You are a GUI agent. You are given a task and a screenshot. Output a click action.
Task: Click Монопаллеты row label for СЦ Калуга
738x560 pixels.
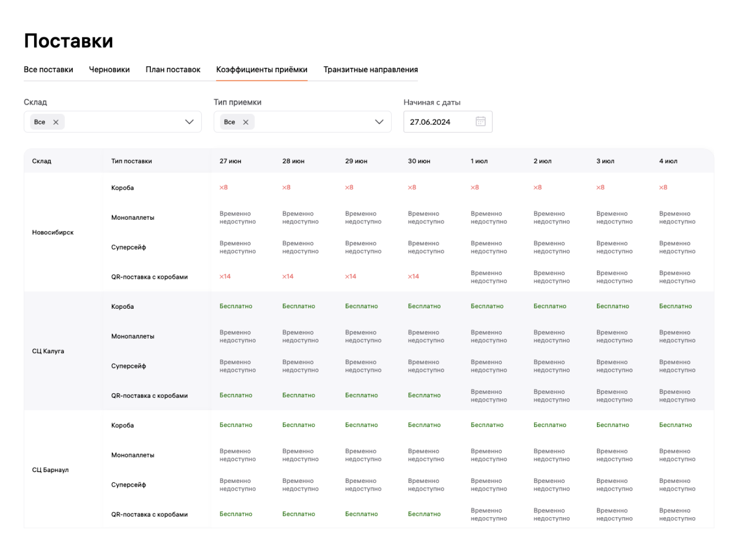132,336
